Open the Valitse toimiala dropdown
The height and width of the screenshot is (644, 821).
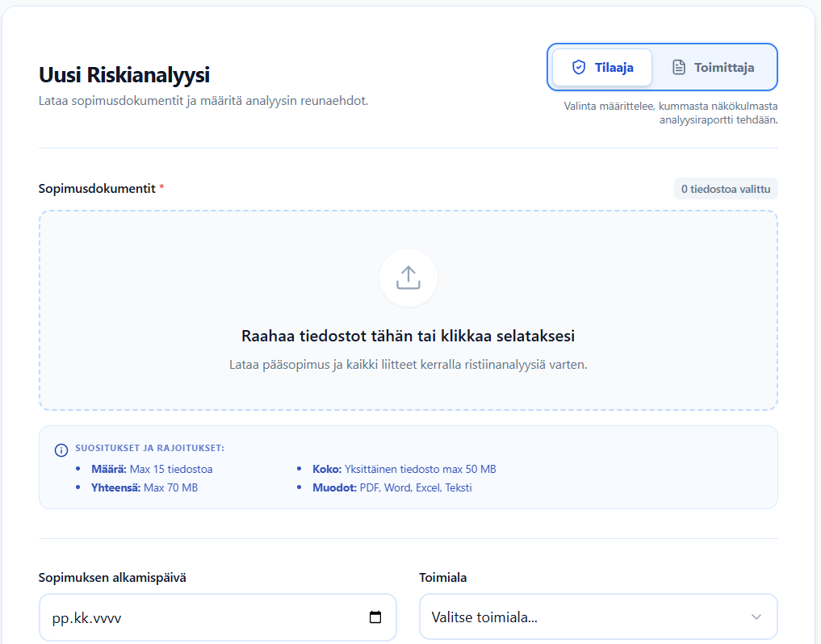598,617
